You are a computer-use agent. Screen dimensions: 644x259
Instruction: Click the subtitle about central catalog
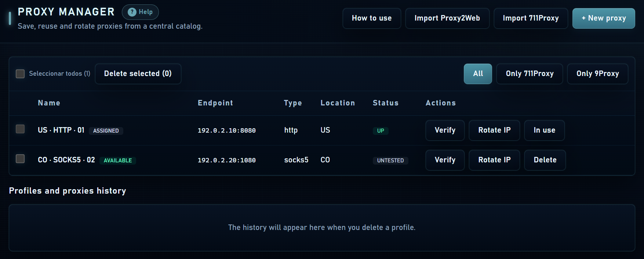(x=110, y=26)
